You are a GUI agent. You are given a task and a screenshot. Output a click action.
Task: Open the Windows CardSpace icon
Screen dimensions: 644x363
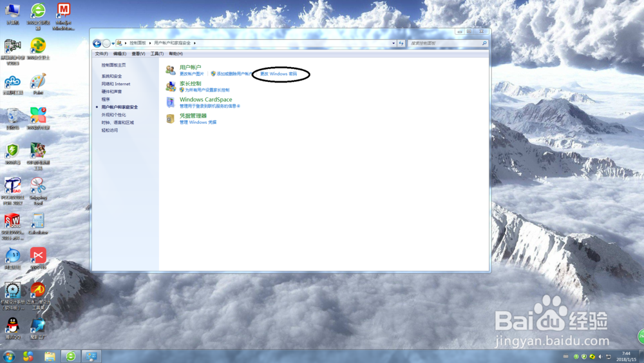pos(171,102)
